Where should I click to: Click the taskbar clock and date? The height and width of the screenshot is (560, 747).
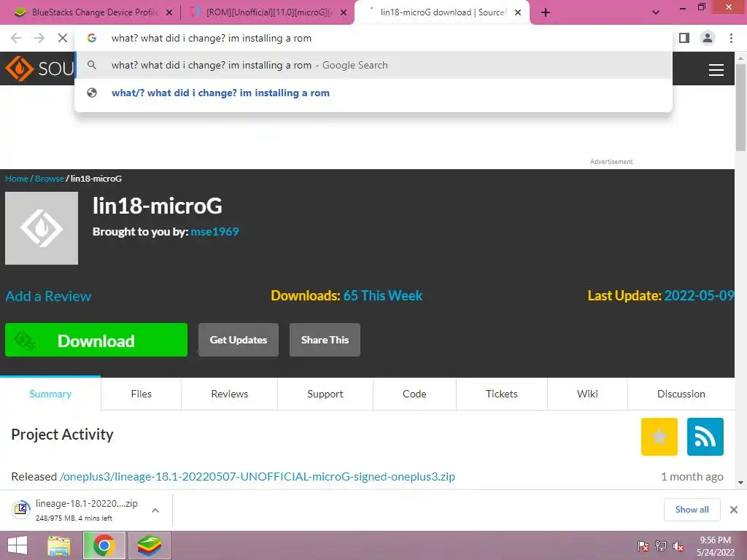click(x=715, y=546)
